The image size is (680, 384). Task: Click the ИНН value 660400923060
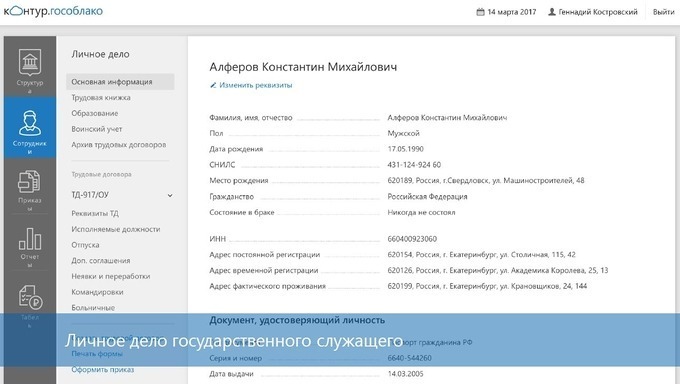click(x=412, y=239)
